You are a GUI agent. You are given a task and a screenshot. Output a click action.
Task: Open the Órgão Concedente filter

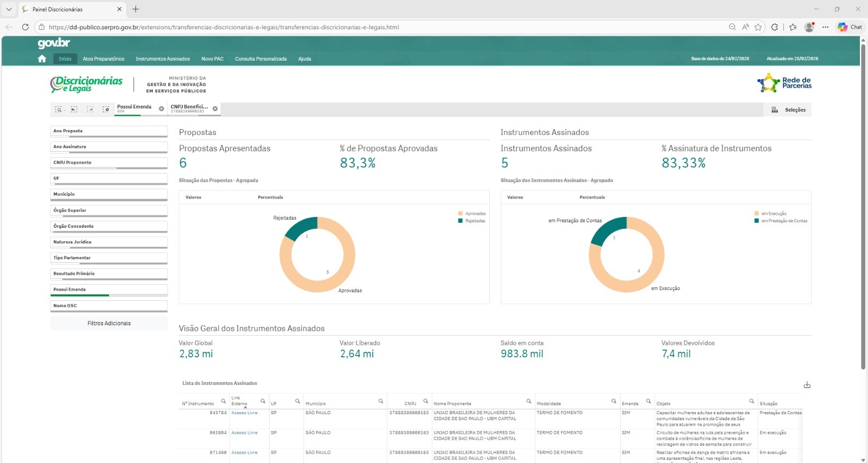click(x=108, y=226)
